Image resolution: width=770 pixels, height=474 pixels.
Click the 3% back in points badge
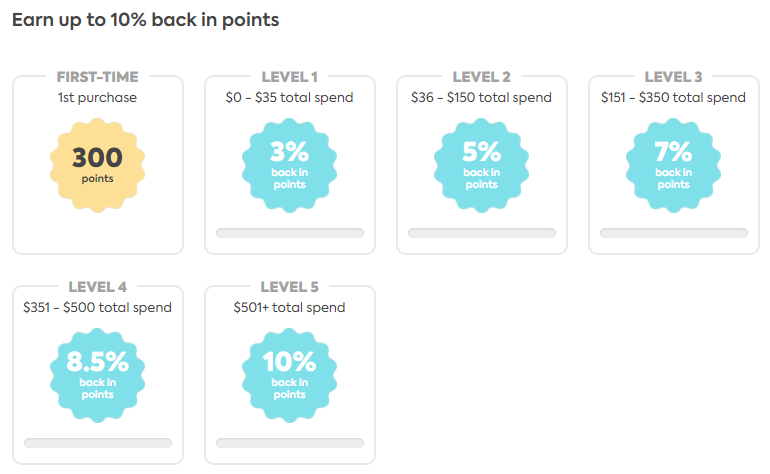point(289,163)
